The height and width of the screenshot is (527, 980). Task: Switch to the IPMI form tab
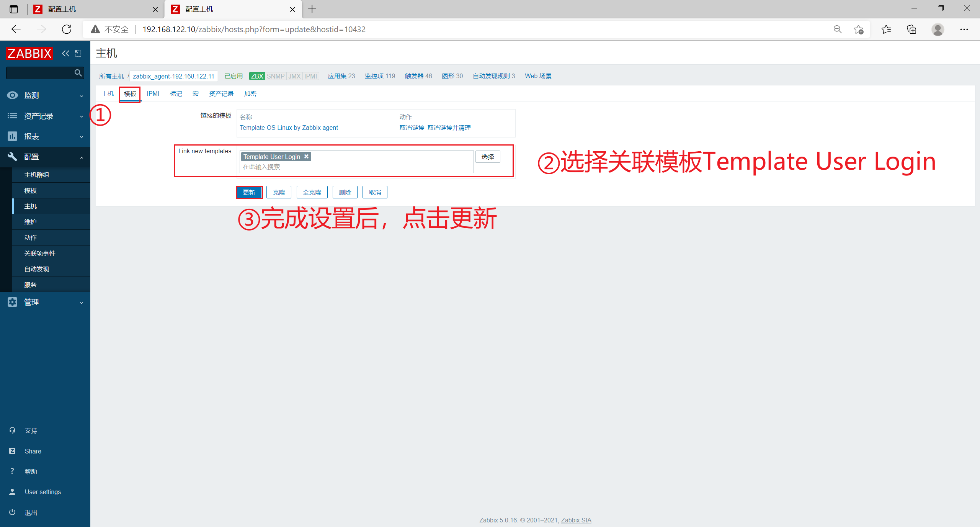tap(153, 93)
